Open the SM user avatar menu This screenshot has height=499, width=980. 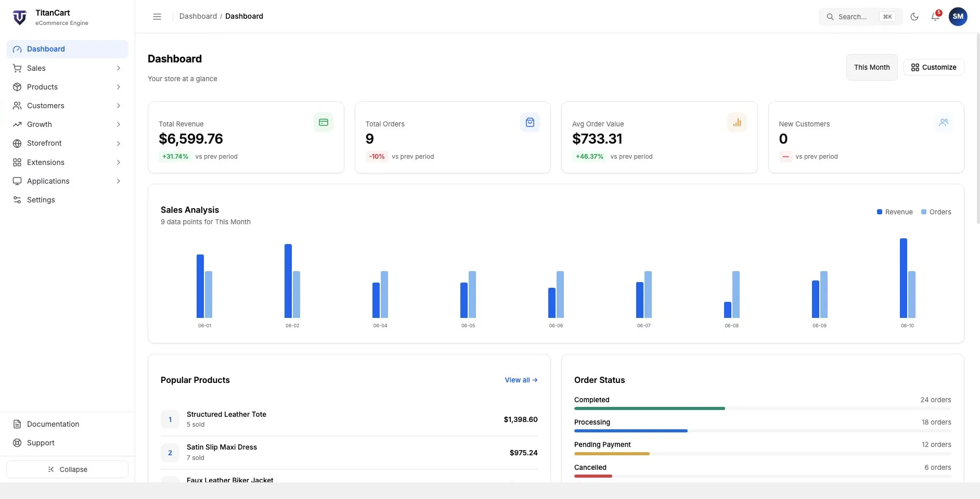(958, 17)
